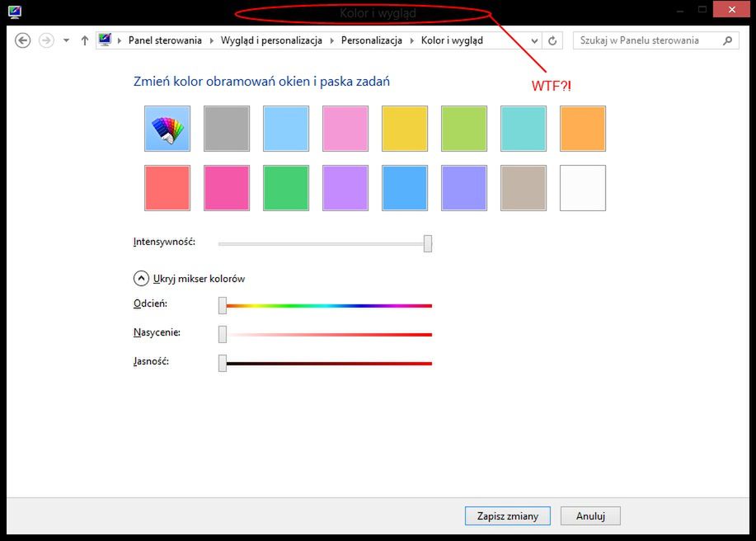Screen dimensions: 756x541
Task: Maximize the Kolor i wygląd window
Action: click(702, 9)
